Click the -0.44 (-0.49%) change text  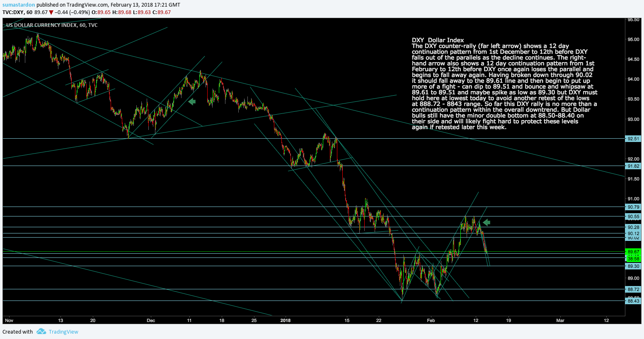72,12
